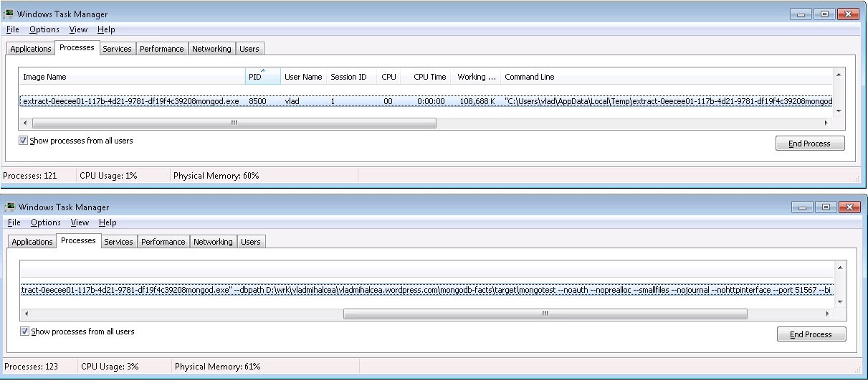Screen dimensions: 868x381
Task: Minimize the bottom Task Manager window
Action: [x=803, y=207]
